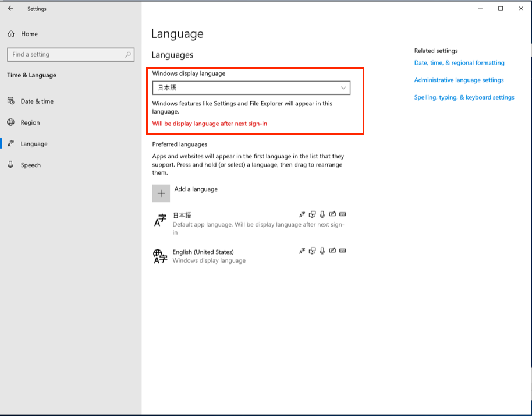Viewport: 532px width, 416px height.
Task: Click the Speech microphone icon
Action: 11,165
